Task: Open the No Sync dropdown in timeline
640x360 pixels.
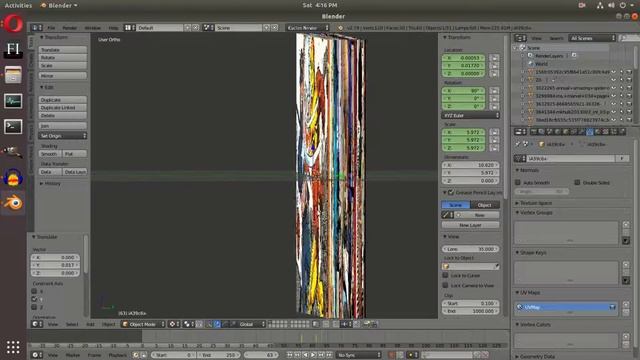Action: pos(359,355)
